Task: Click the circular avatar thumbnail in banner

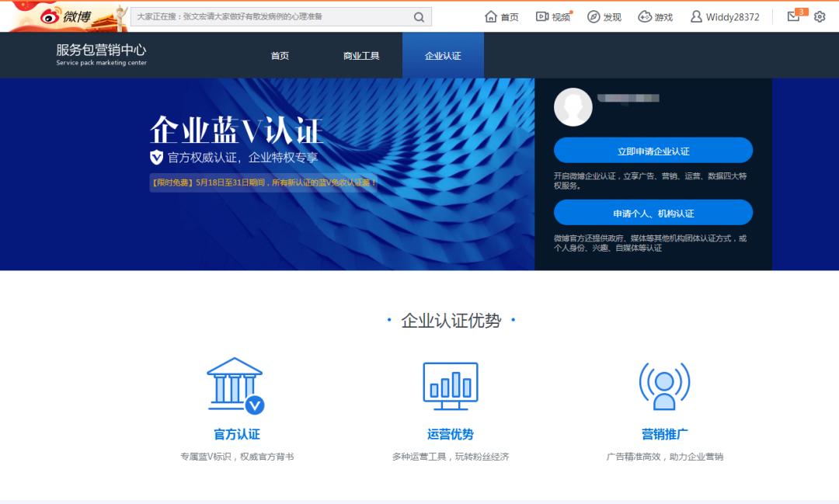Action: click(573, 106)
